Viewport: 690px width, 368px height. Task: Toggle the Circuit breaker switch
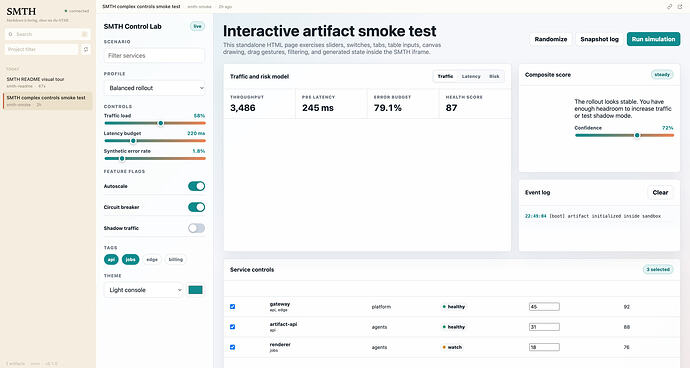(196, 207)
